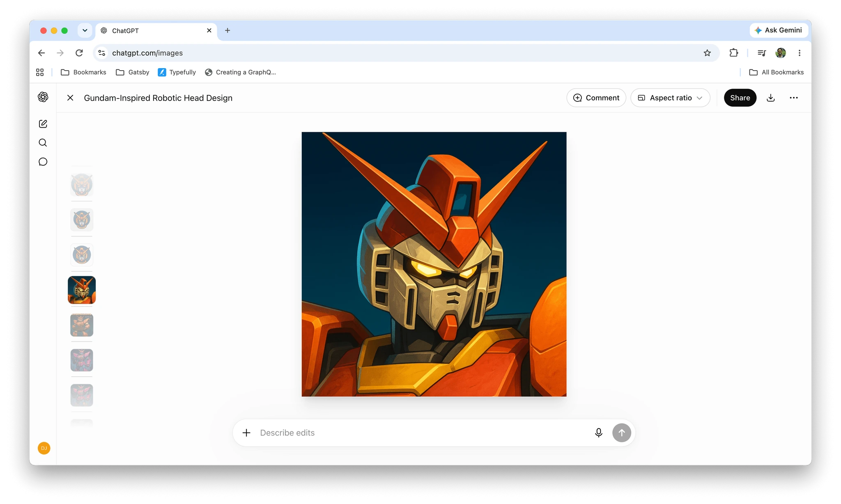This screenshot has height=504, width=841.
Task: Click the plus attach icon in edit box
Action: (246, 433)
